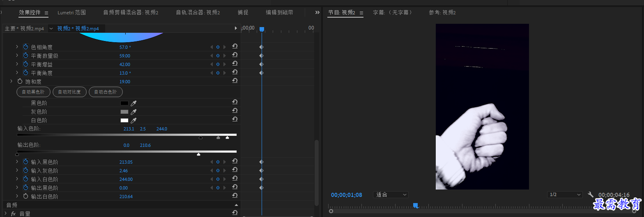Switch to 参考: 视频2 tab

pyautogui.click(x=442, y=13)
